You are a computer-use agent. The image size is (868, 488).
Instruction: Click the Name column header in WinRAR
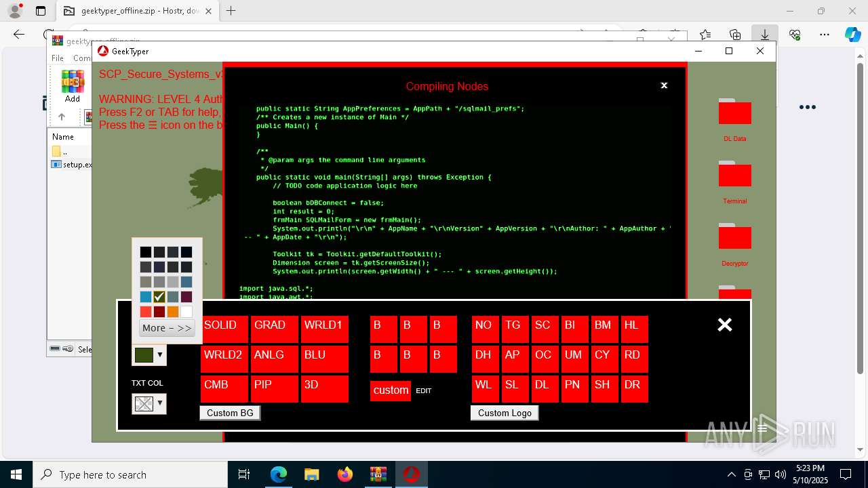pyautogui.click(x=63, y=137)
